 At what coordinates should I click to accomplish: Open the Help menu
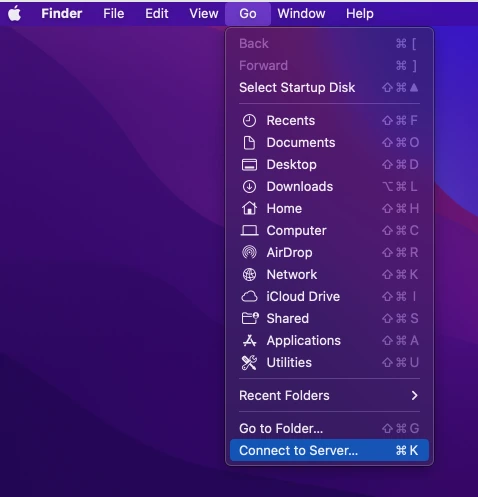[360, 14]
